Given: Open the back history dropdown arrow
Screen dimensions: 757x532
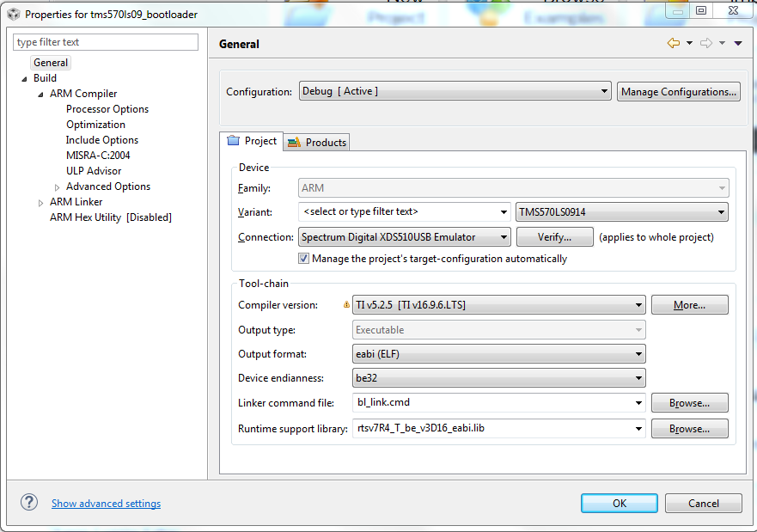Looking at the screenshot, I should (689, 44).
